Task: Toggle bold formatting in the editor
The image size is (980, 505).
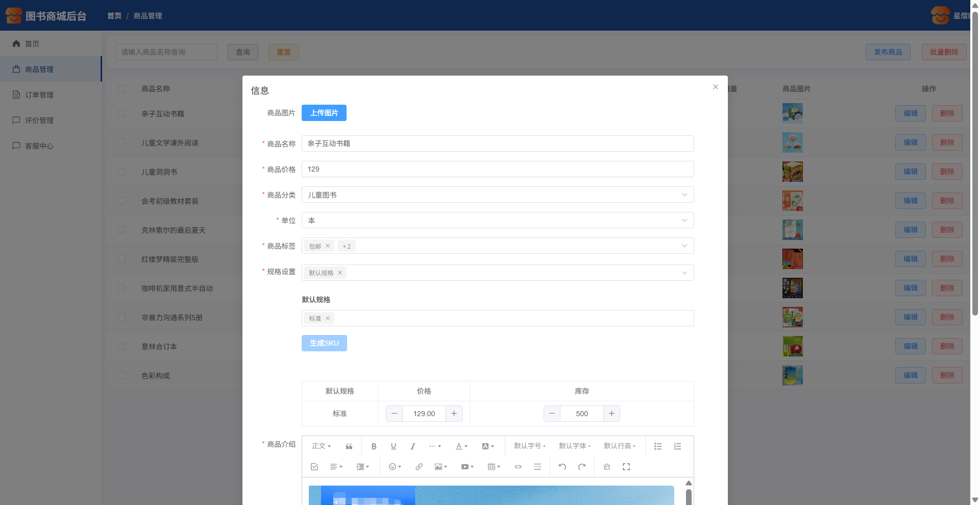Action: tap(374, 446)
